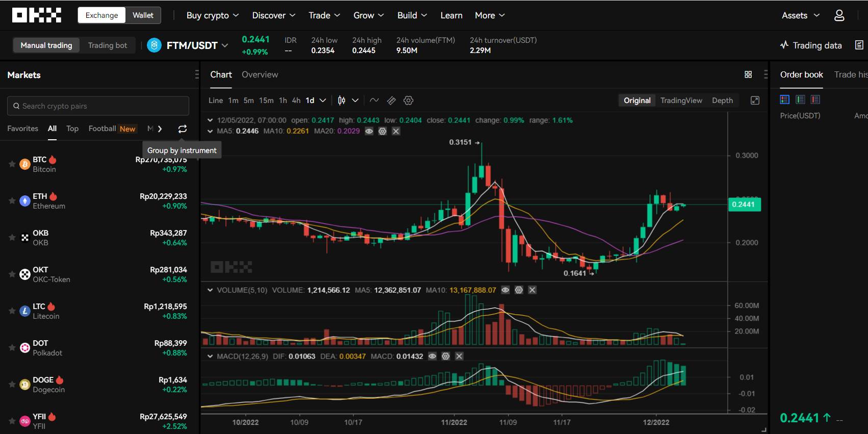Open the user account profile icon
The image size is (868, 434).
[839, 15]
